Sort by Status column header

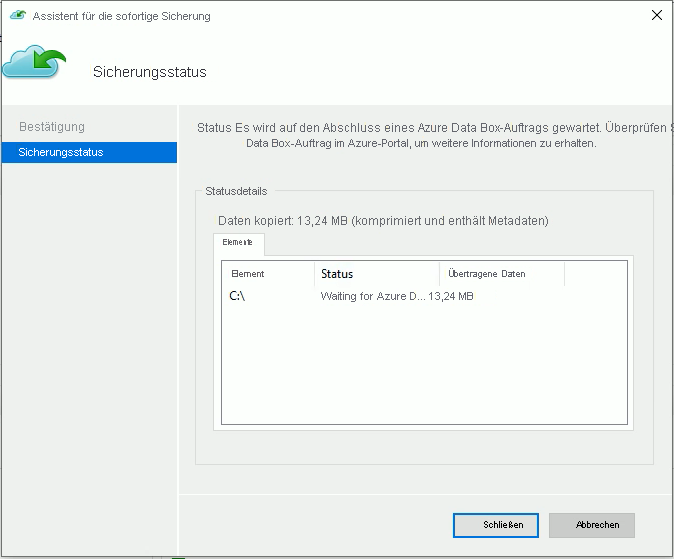coord(337,274)
